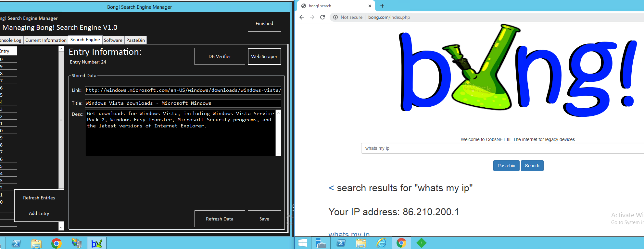The image size is (644, 249).
Task: Open a new browser tab
Action: click(382, 6)
